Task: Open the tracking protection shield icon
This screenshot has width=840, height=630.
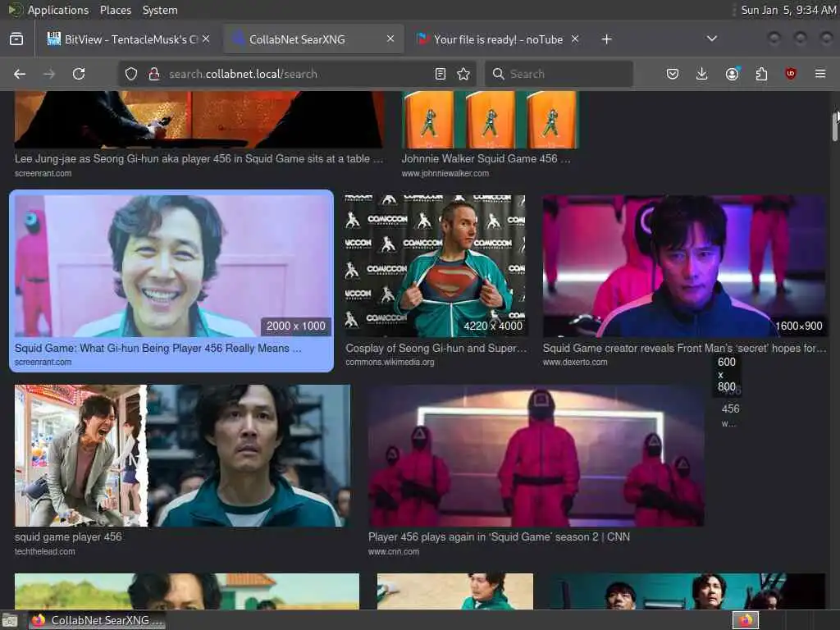Action: (x=131, y=74)
